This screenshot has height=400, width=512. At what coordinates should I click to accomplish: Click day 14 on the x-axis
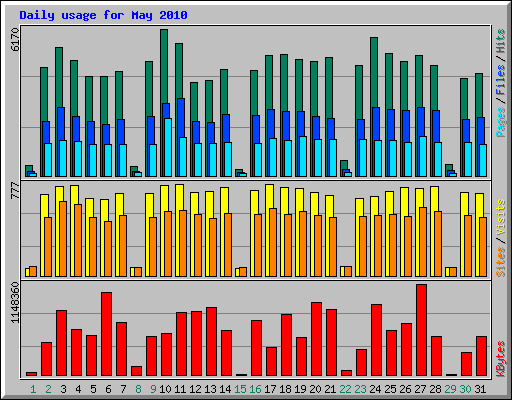click(225, 389)
